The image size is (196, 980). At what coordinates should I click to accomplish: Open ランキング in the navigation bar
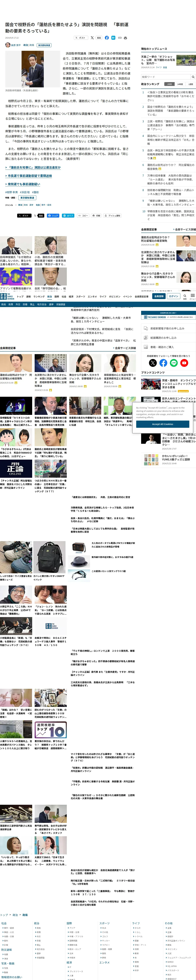coord(39,296)
